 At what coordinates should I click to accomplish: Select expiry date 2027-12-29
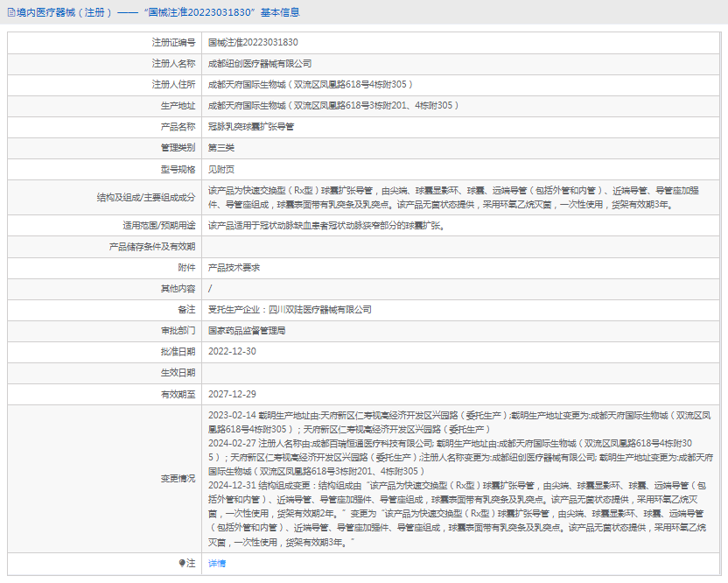click(232, 395)
